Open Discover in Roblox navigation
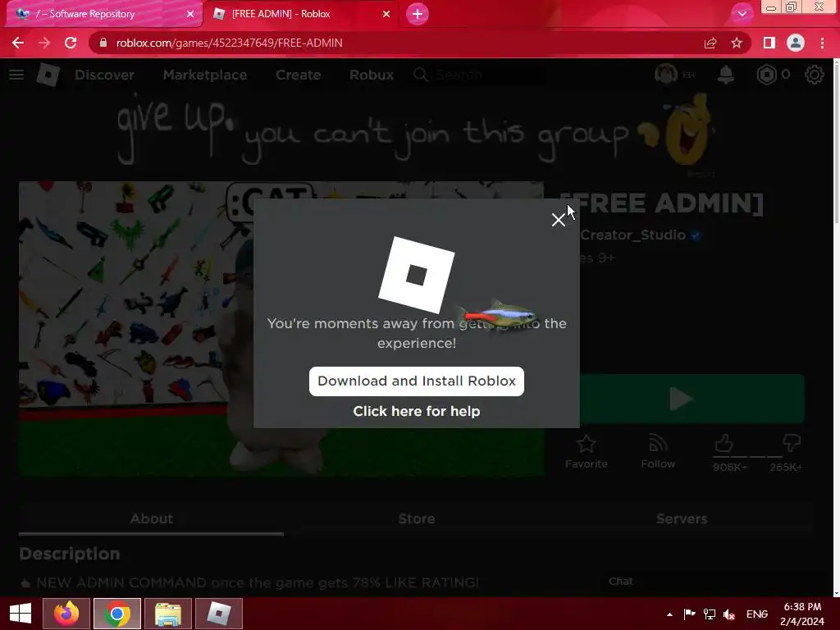Image resolution: width=840 pixels, height=630 pixels. pyautogui.click(x=104, y=75)
